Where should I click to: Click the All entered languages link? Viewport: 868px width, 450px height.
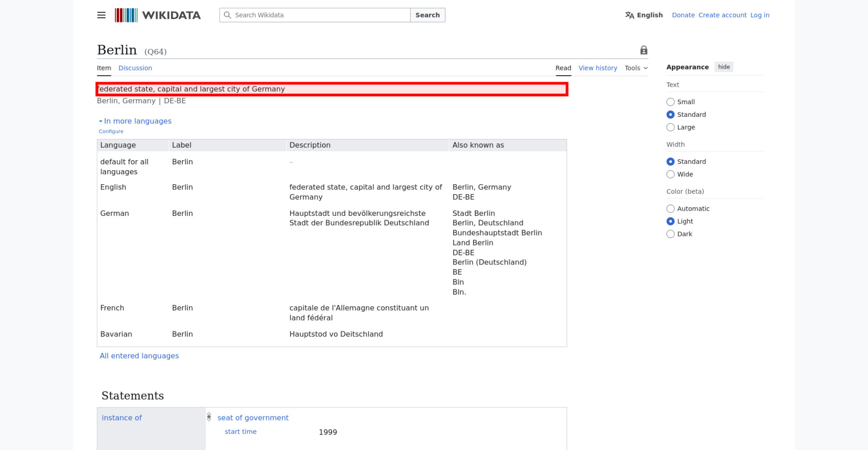point(139,356)
